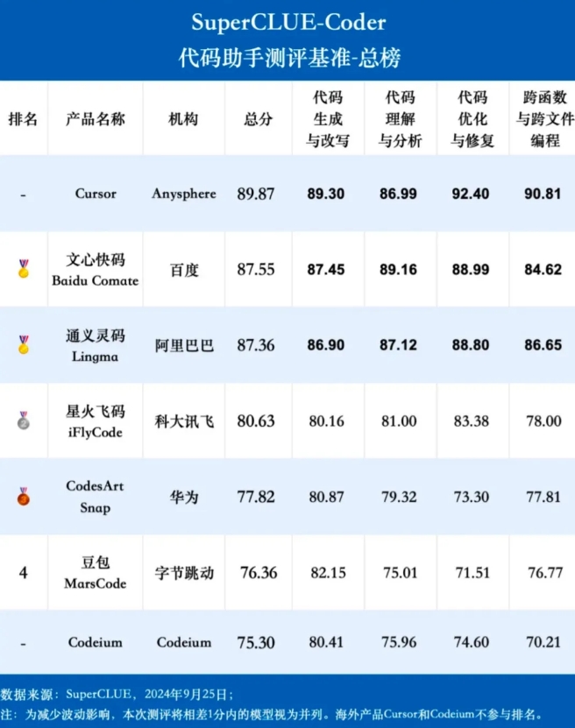Click the 通义灵码 Lingma product name

96,345
